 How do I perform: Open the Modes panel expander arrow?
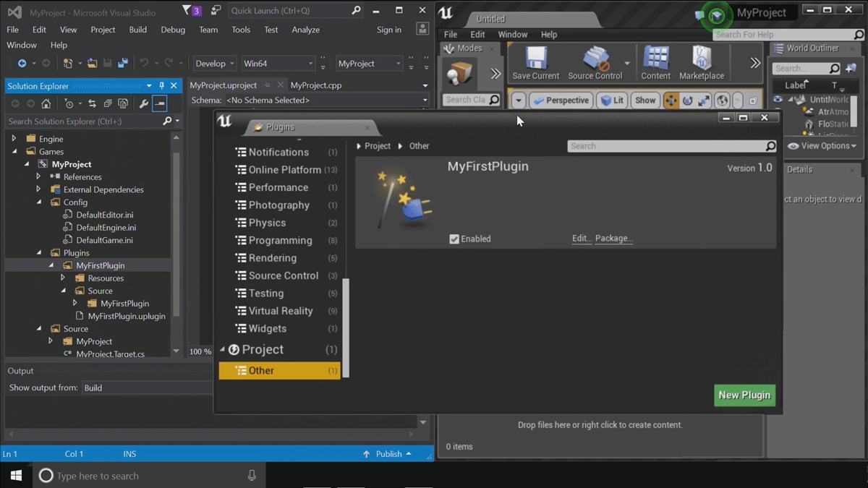pyautogui.click(x=495, y=72)
